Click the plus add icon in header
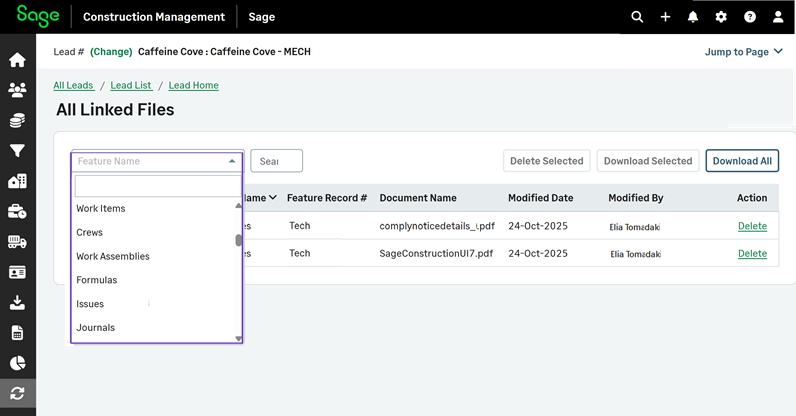The width and height of the screenshot is (796, 416). point(665,17)
